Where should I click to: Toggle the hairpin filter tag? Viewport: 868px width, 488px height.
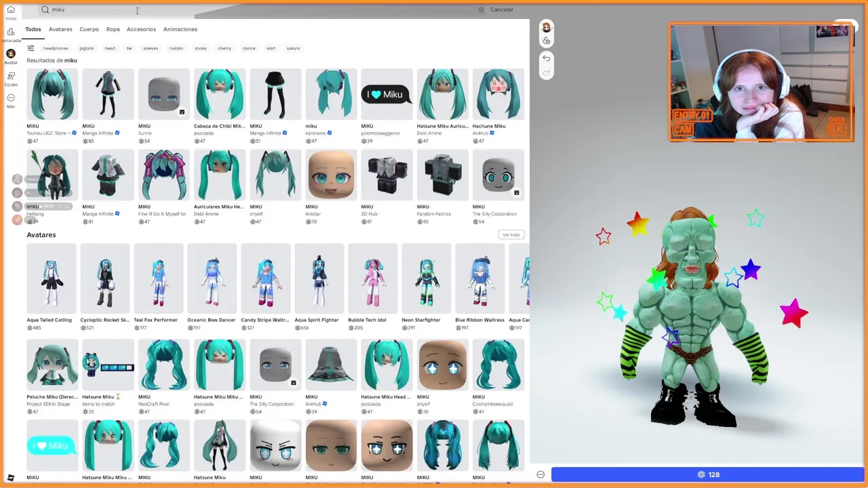click(x=176, y=48)
